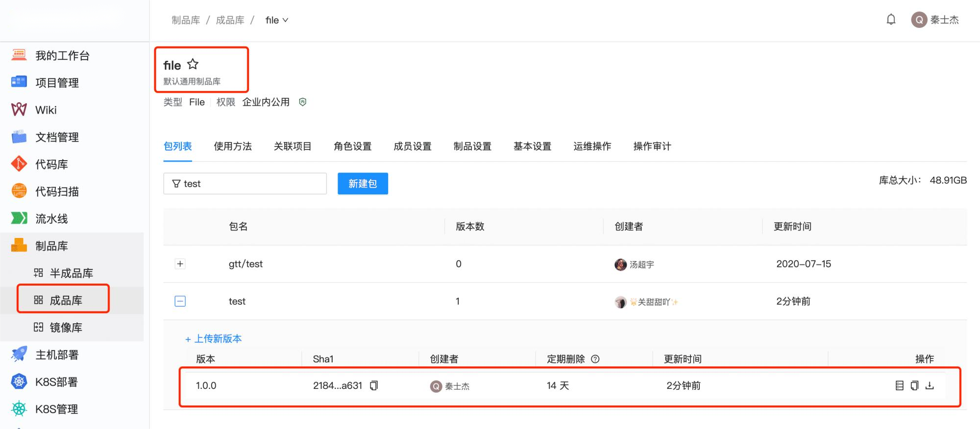Download version 1.0.0 artifact

(930, 386)
